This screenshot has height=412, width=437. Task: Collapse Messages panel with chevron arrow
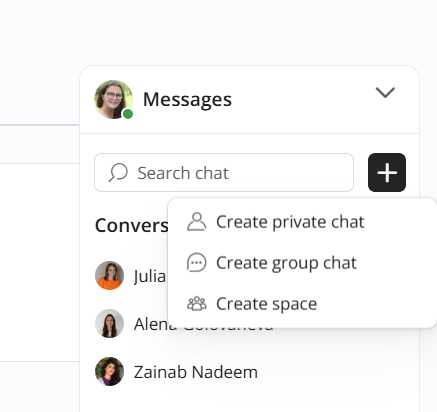click(x=385, y=93)
